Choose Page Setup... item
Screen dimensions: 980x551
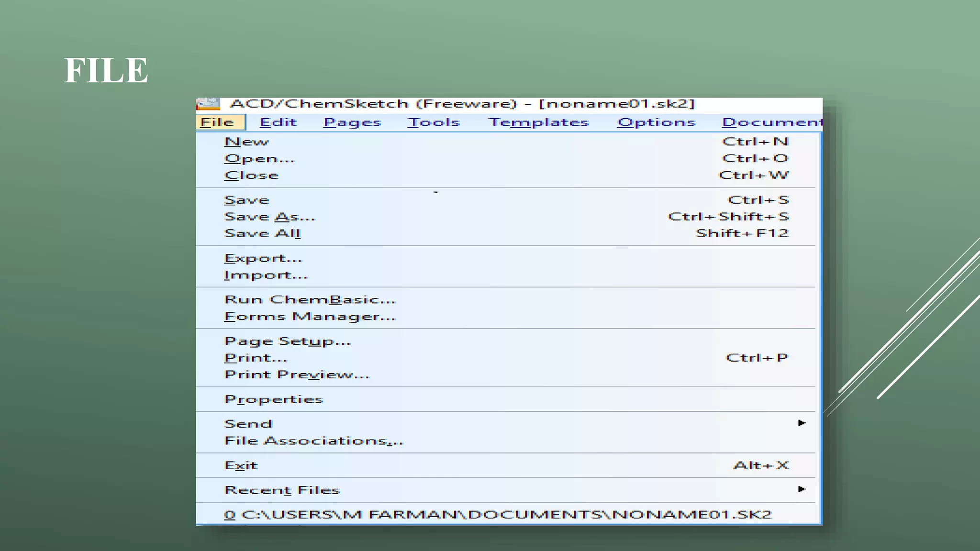[x=288, y=342]
